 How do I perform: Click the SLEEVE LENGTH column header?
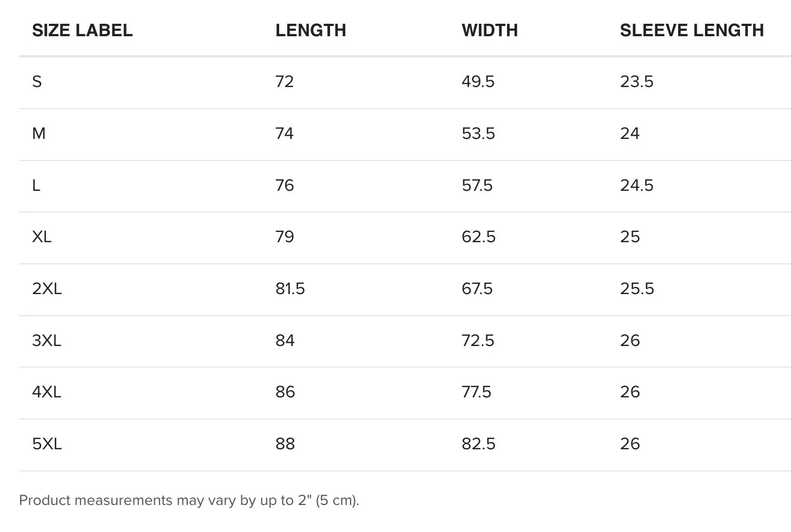point(692,30)
